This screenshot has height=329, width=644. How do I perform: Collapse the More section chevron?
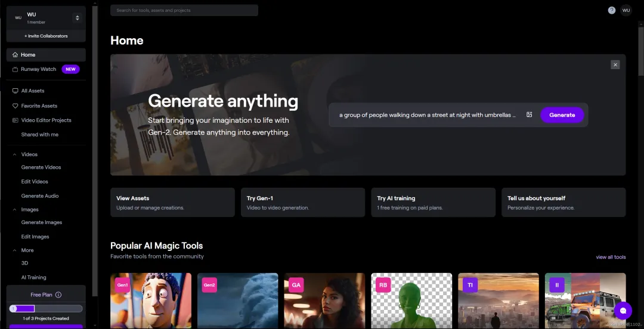coord(15,250)
